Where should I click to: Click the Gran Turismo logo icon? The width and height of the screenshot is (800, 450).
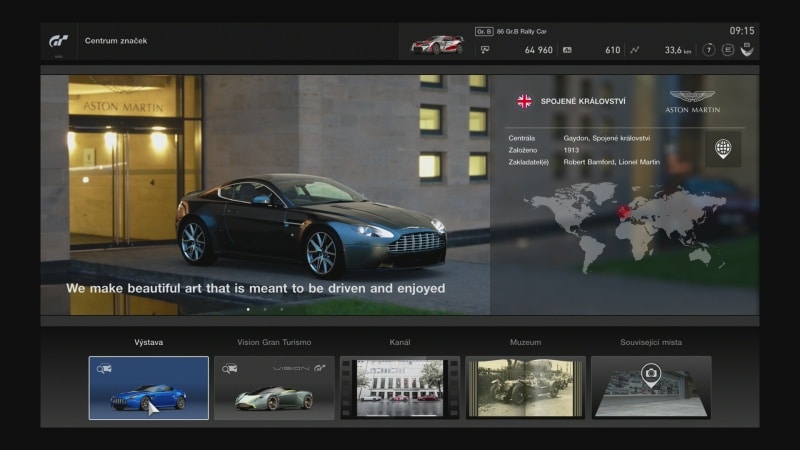click(x=58, y=41)
